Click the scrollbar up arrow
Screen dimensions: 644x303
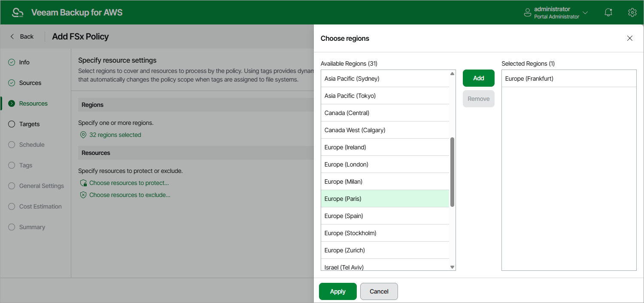[452, 74]
